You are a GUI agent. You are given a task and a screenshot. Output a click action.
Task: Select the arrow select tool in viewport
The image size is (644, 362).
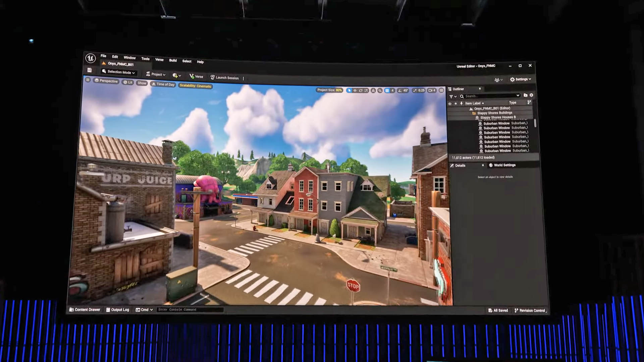tap(349, 90)
